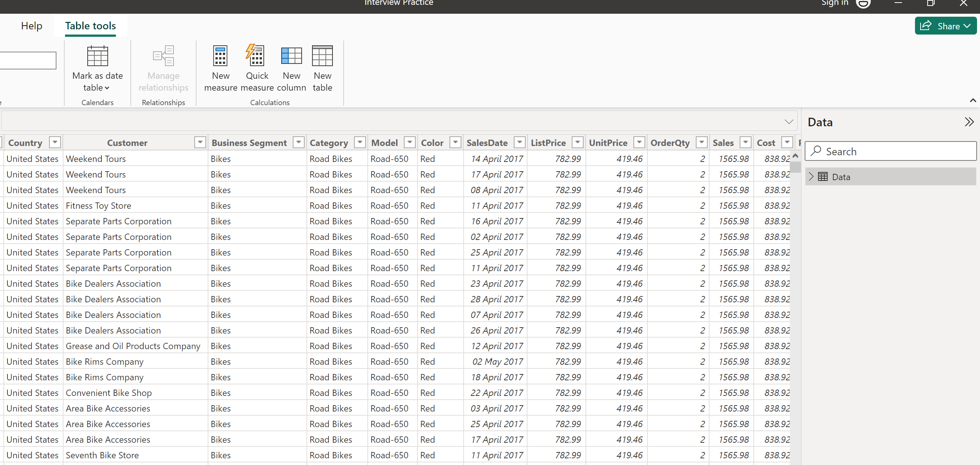Click the Share button

(x=945, y=26)
